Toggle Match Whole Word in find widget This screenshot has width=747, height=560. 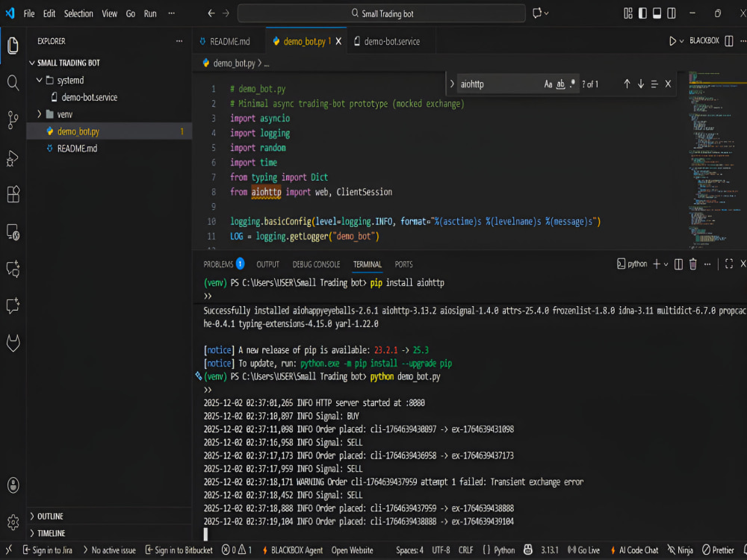561,84
